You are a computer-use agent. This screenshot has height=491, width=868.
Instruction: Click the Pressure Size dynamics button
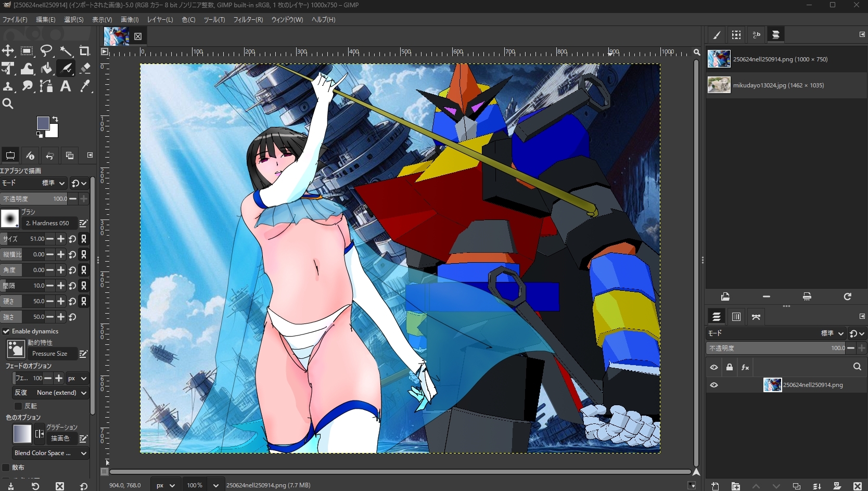[50, 354]
